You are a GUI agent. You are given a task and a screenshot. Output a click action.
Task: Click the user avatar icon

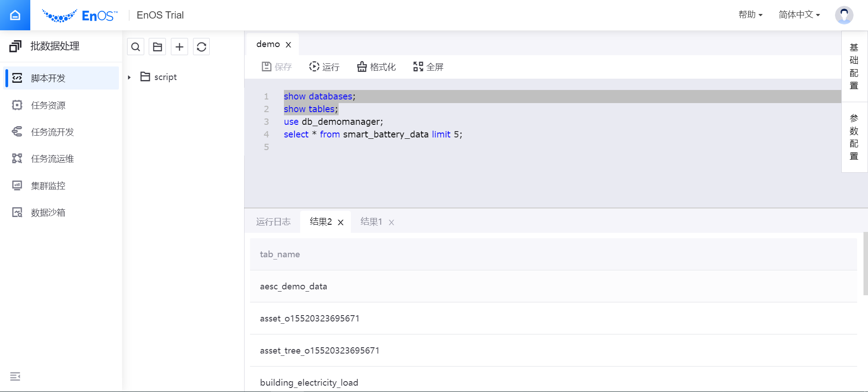[844, 15]
